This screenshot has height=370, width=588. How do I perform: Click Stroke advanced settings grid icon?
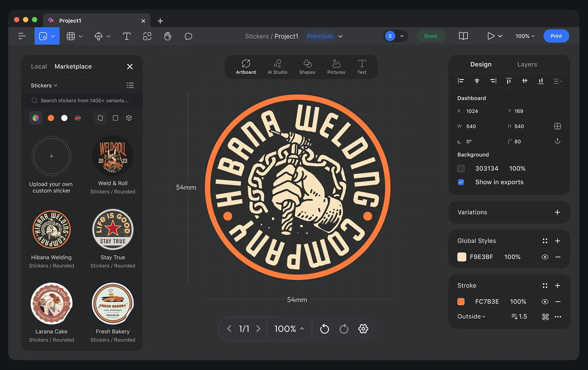[x=545, y=317]
